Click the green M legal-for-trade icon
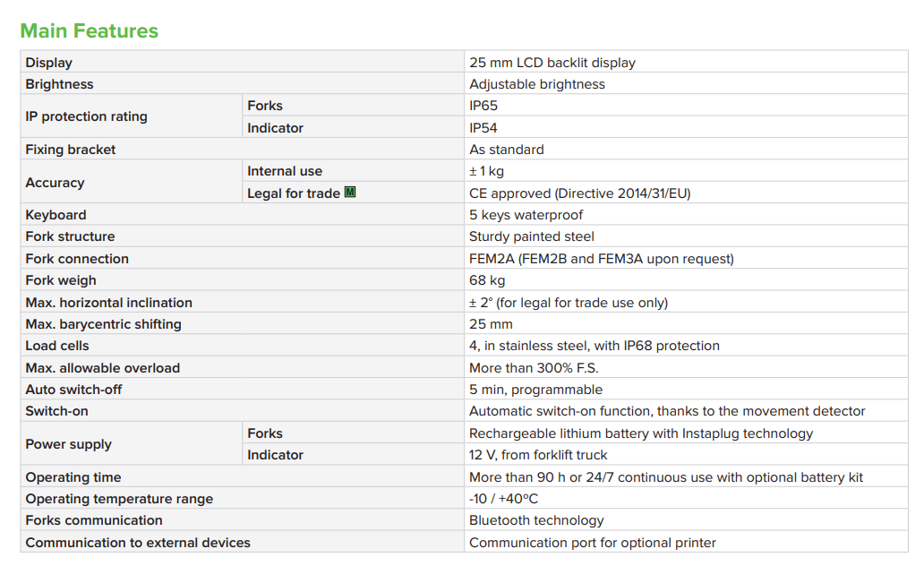 [350, 193]
